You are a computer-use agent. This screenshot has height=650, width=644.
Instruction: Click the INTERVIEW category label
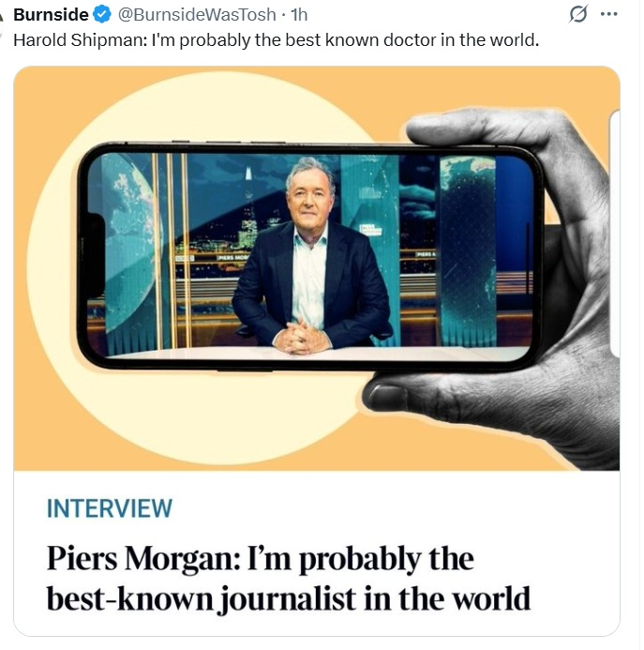point(110,508)
